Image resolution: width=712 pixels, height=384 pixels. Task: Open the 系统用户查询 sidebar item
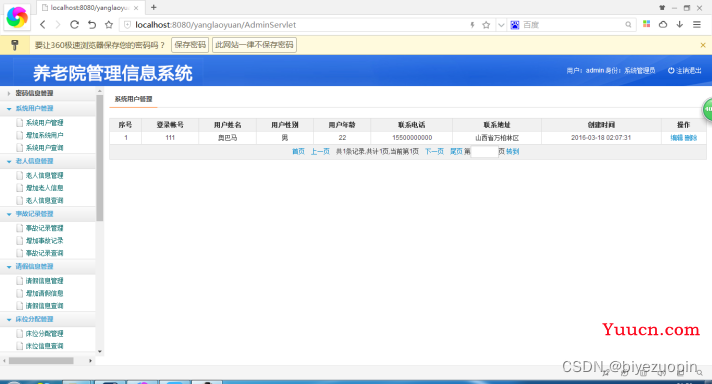coord(44,148)
